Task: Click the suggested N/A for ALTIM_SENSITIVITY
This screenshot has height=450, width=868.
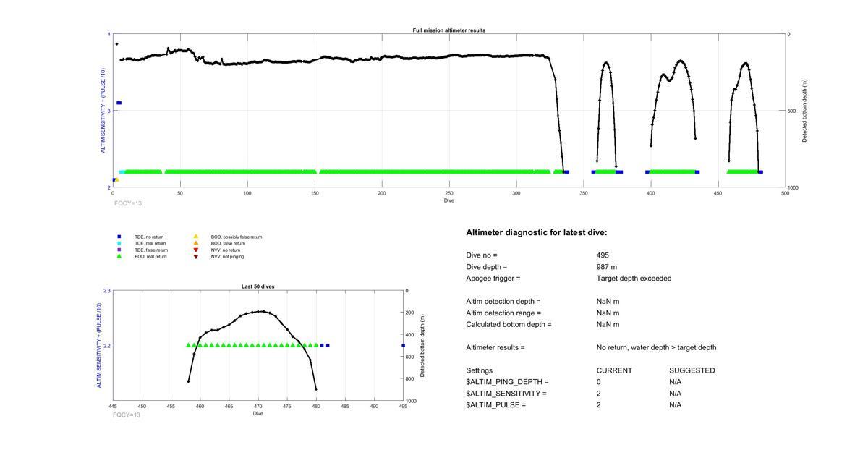Action: pos(676,394)
